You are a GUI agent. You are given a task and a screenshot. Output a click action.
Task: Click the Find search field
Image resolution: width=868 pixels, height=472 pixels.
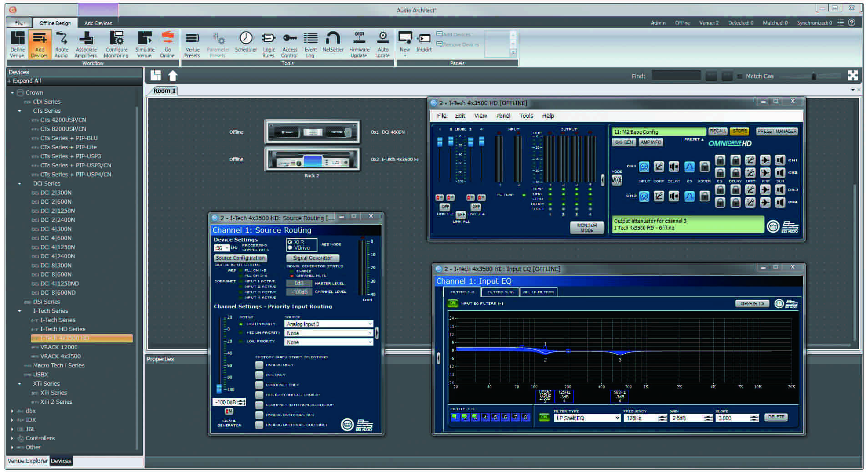point(676,75)
